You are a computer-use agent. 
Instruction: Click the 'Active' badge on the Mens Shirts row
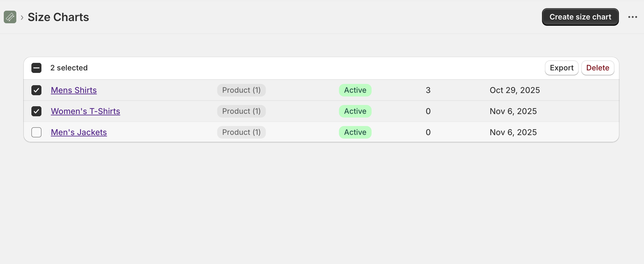pos(355,90)
